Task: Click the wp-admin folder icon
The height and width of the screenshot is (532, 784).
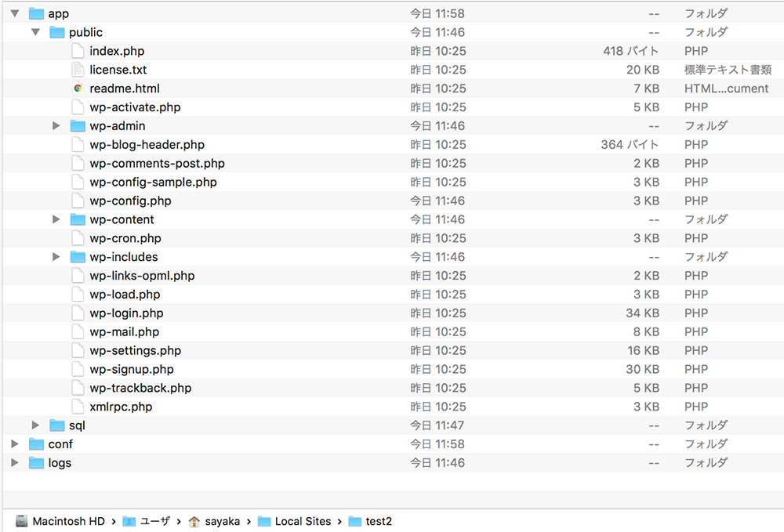Action: (78, 126)
